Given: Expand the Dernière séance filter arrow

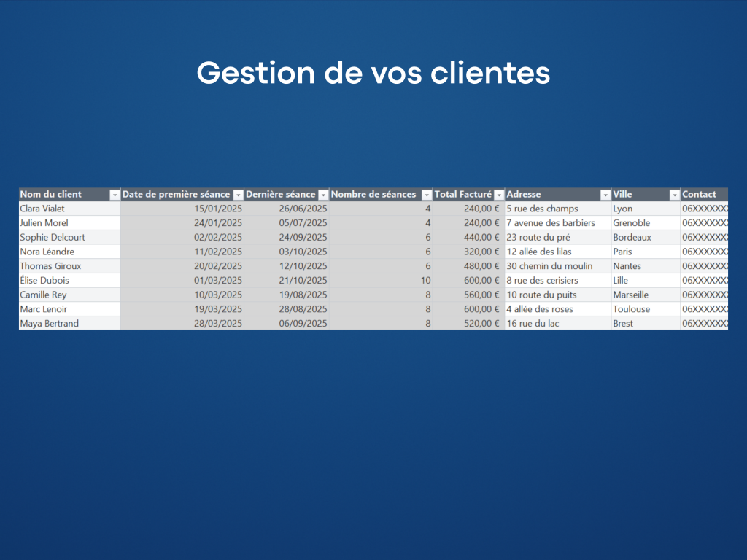Looking at the screenshot, I should [x=323, y=195].
